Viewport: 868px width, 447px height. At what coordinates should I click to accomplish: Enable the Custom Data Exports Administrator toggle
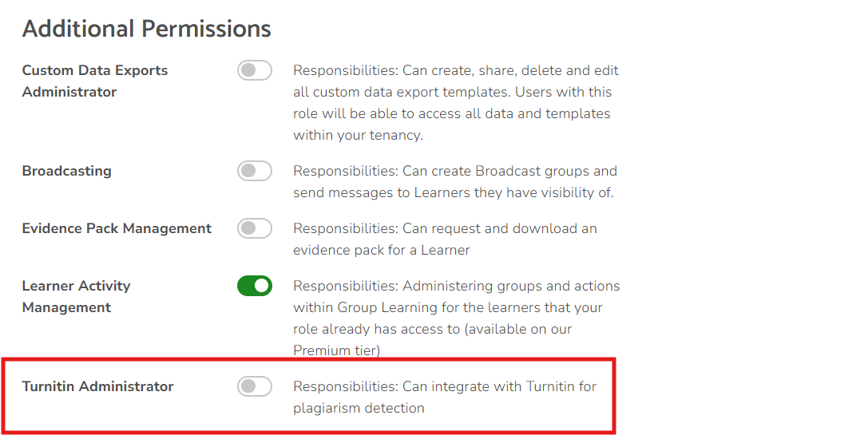point(255,70)
